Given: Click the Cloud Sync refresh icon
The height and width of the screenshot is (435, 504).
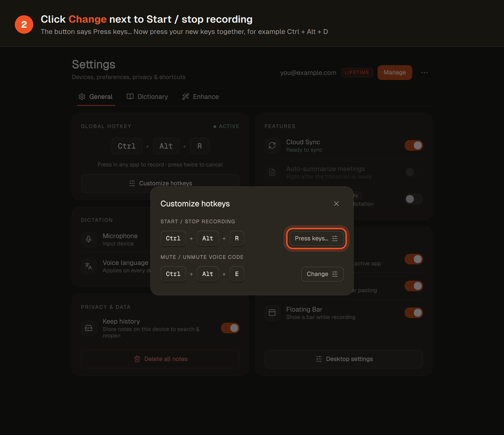Looking at the screenshot, I should (272, 145).
